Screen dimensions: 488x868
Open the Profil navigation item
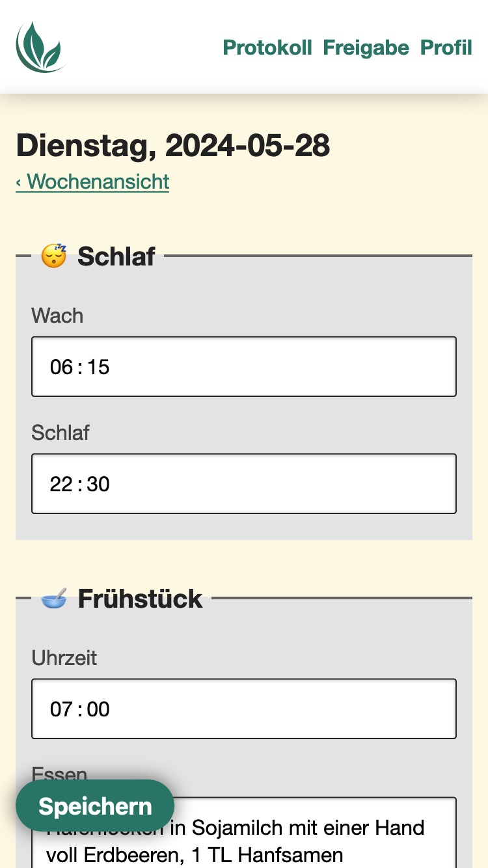446,47
